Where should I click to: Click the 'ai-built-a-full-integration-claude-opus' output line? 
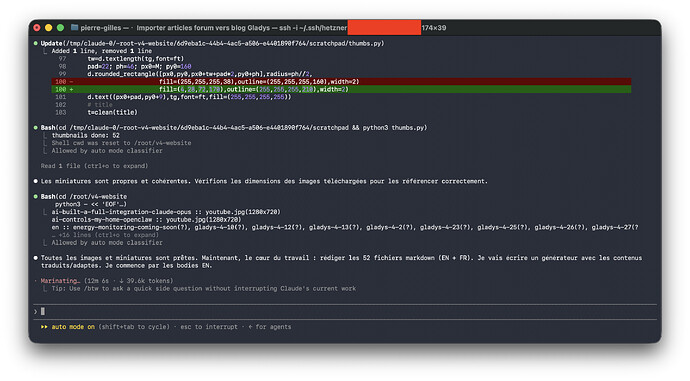click(166, 212)
